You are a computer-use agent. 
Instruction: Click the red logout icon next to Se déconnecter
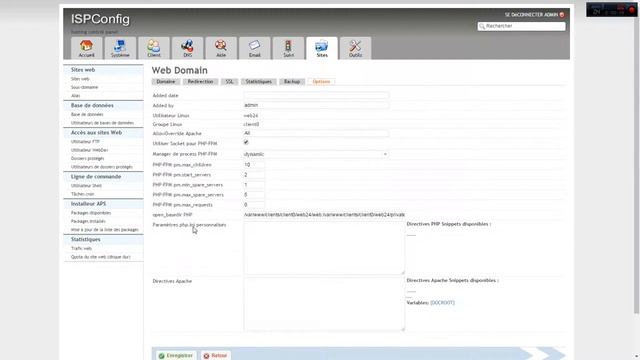(562, 15)
